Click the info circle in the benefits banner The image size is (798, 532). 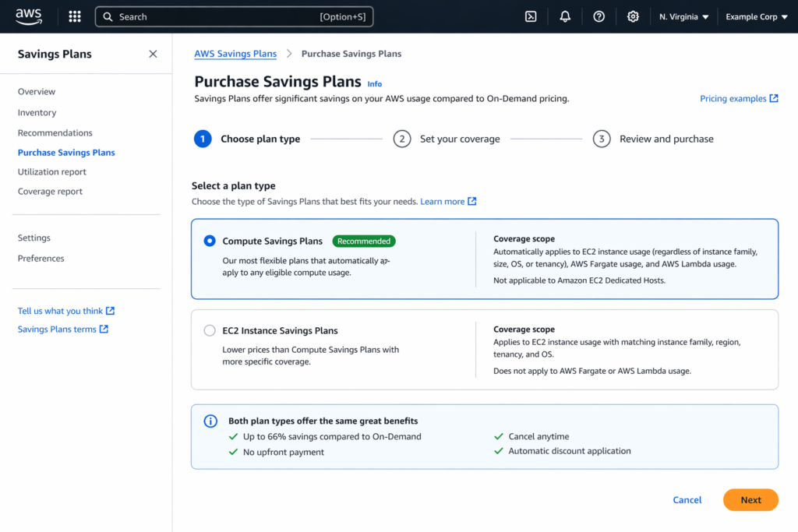point(210,421)
